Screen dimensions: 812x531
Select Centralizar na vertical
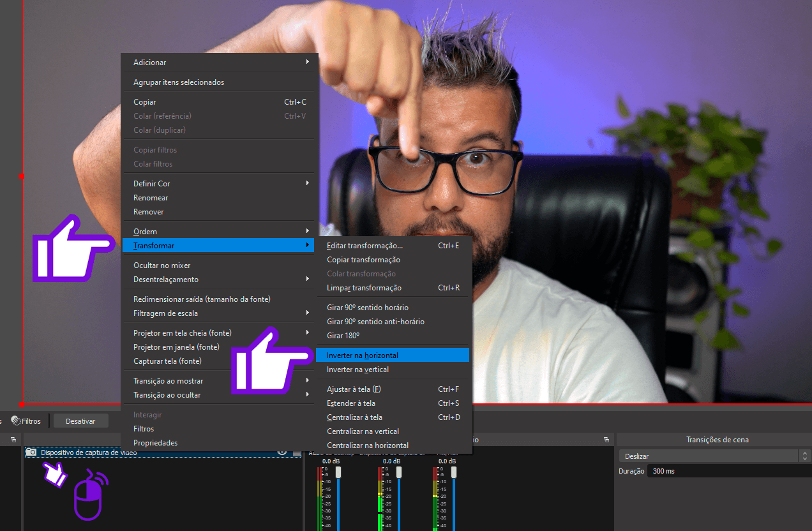[393, 431]
